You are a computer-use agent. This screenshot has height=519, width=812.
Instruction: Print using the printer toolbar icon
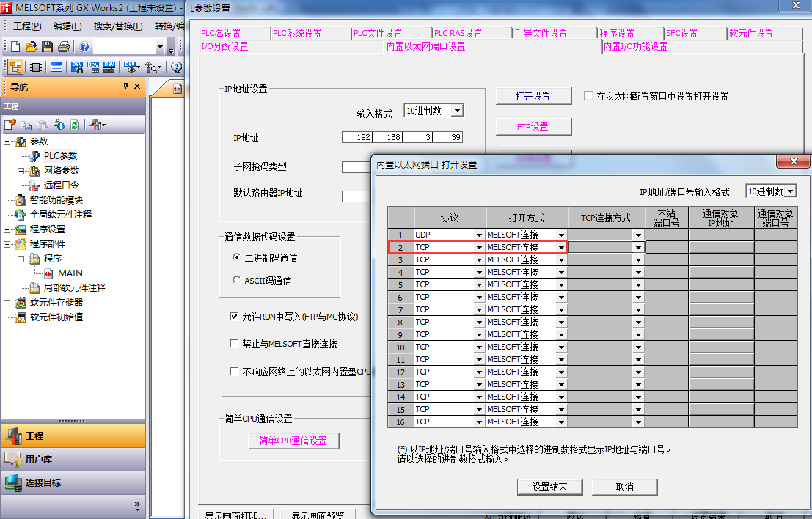click(x=64, y=47)
